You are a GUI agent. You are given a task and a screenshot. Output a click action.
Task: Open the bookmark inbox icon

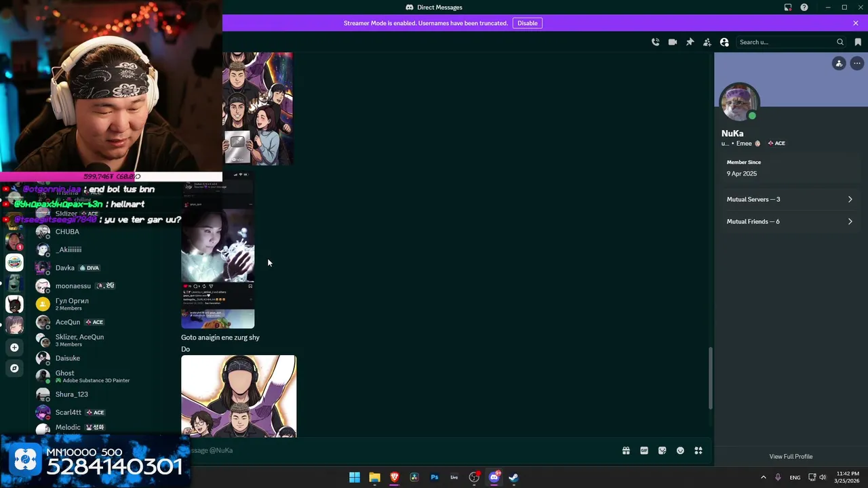point(858,42)
